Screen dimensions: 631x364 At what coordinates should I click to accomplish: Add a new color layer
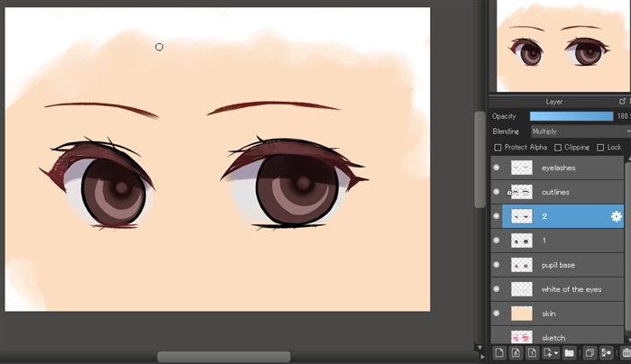coord(499,353)
